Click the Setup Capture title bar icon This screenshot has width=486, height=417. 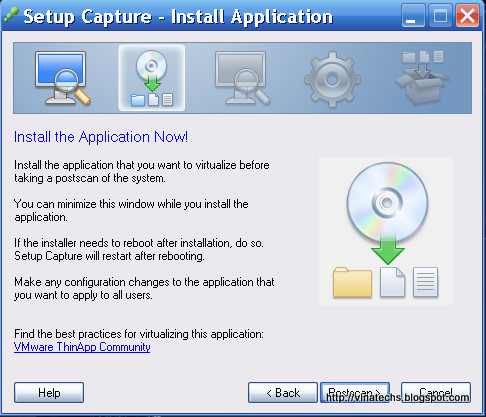(11, 16)
